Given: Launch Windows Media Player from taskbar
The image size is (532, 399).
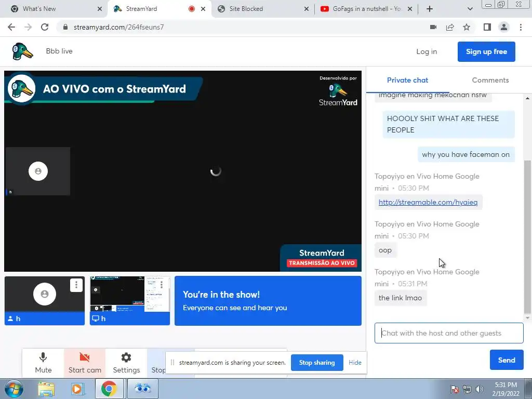Looking at the screenshot, I should coord(78,389).
